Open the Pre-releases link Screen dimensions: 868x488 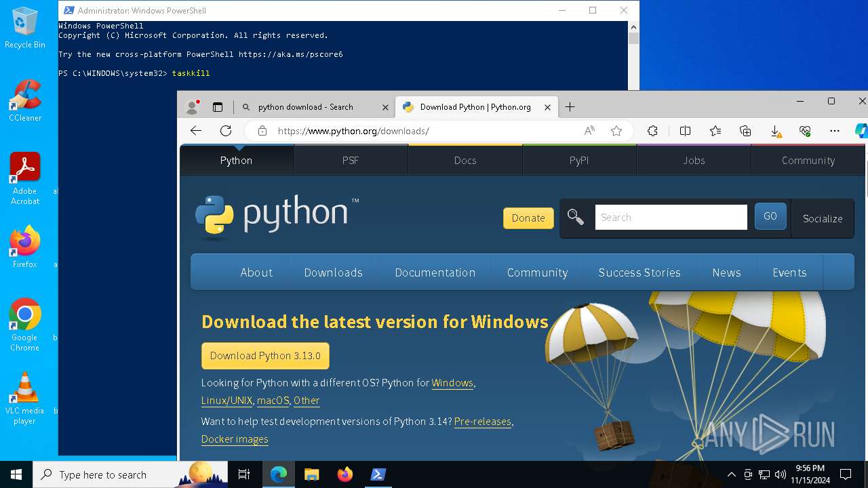483,422
